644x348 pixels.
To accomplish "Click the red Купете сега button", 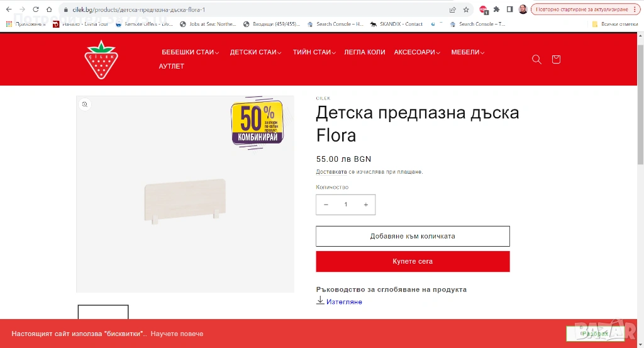I will [413, 261].
